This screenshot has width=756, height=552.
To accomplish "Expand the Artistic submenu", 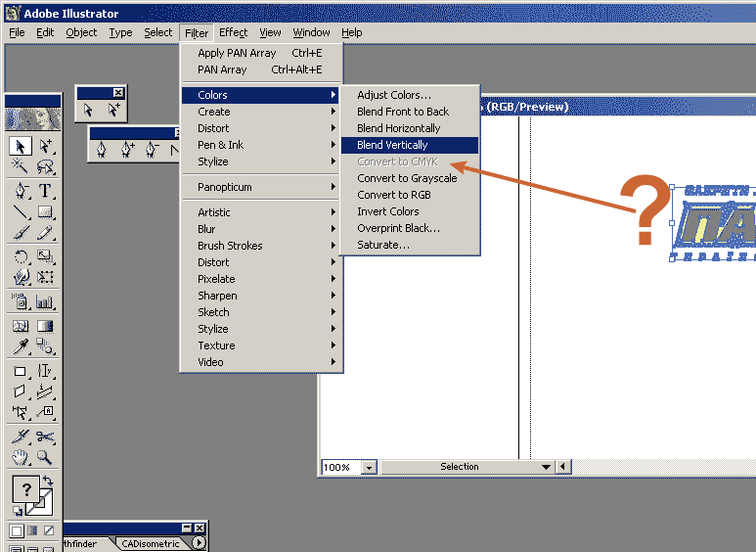I will (x=262, y=212).
